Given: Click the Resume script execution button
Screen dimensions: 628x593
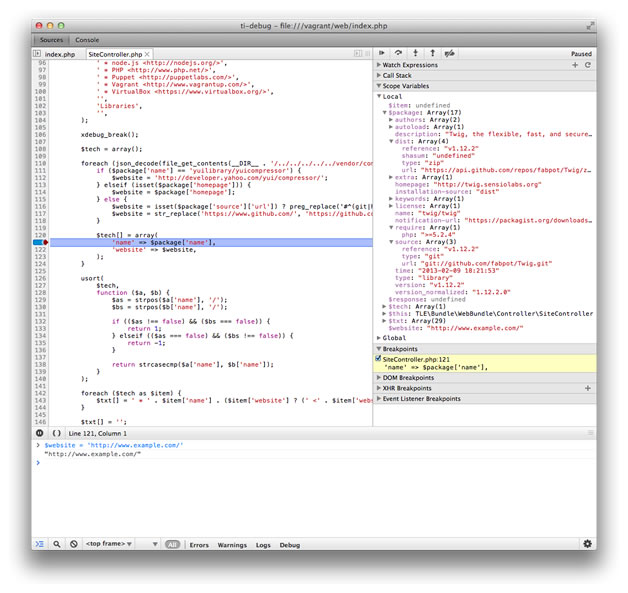Looking at the screenshot, I should coord(382,53).
